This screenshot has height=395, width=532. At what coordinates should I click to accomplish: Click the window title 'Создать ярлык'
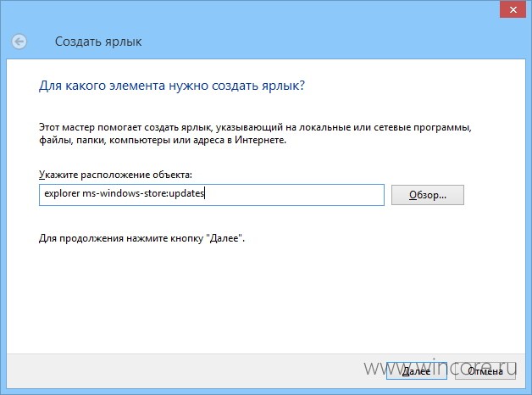coord(98,42)
